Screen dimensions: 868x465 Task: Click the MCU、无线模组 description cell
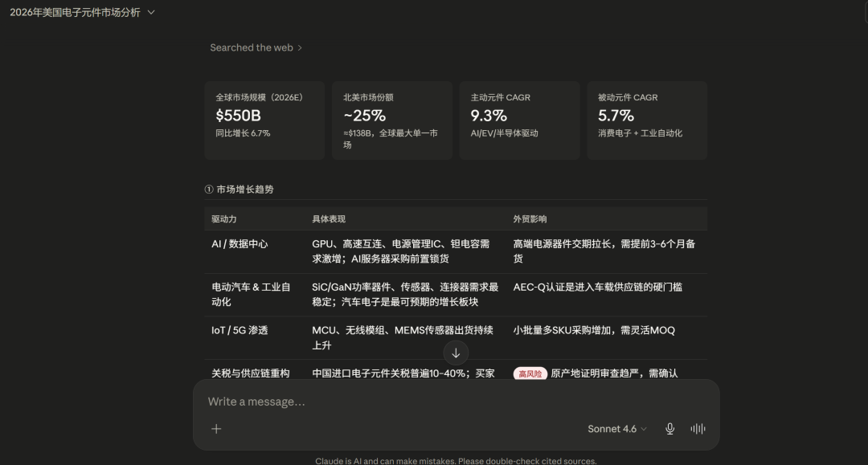point(403,337)
